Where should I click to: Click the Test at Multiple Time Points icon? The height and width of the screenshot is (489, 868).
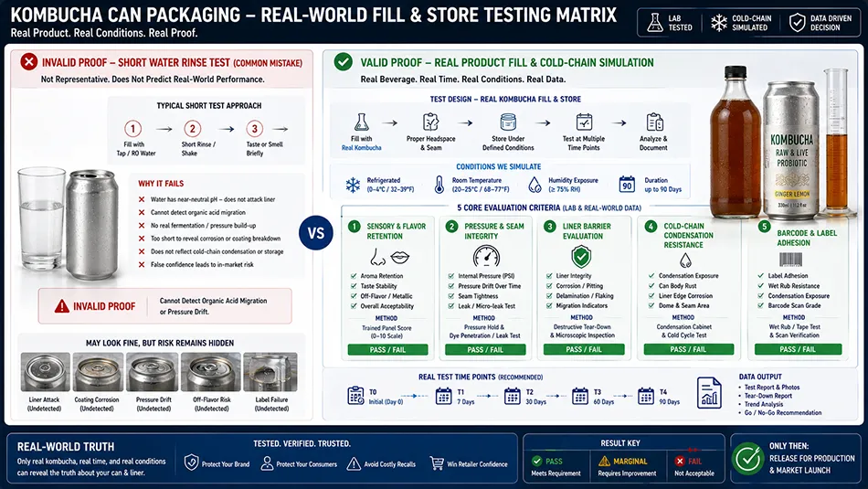(x=584, y=122)
